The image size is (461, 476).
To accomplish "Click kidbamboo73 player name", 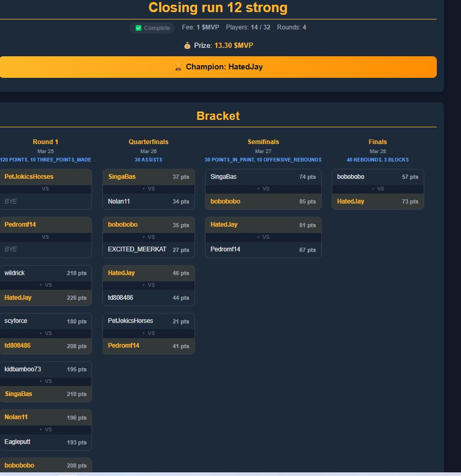I will 23,369.
